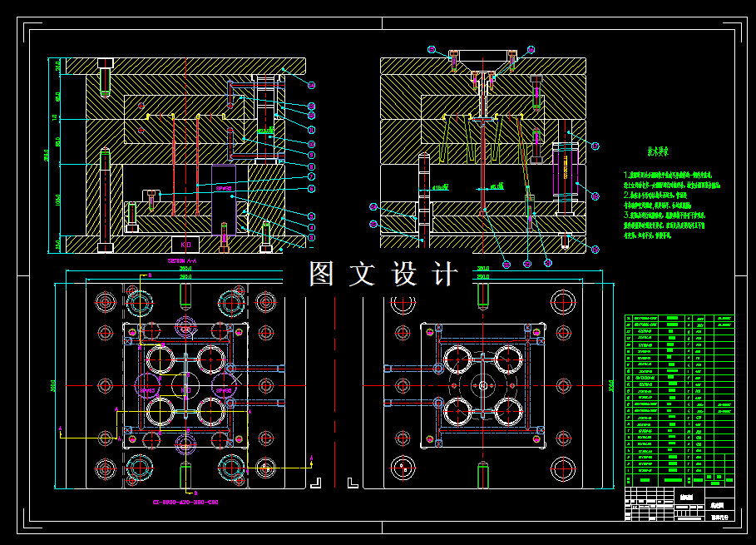Image resolution: width=756 pixels, height=545 pixels.
Task: Select technical requirement note numbered 2
Action: (x=657, y=201)
